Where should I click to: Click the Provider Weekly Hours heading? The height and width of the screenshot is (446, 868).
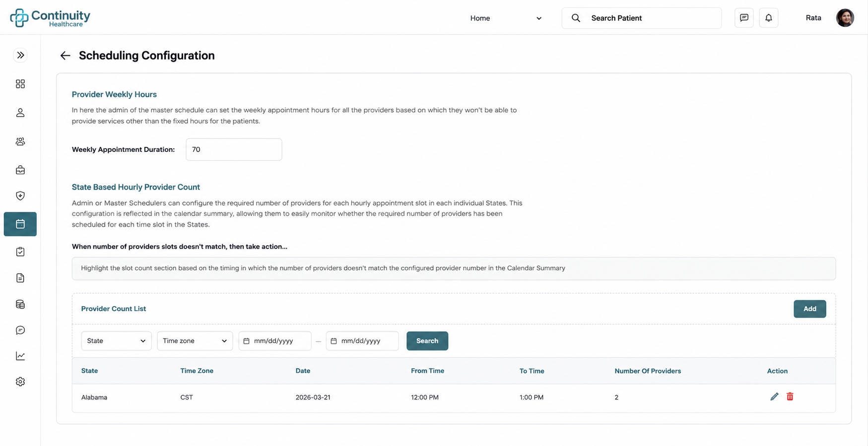[x=114, y=94]
